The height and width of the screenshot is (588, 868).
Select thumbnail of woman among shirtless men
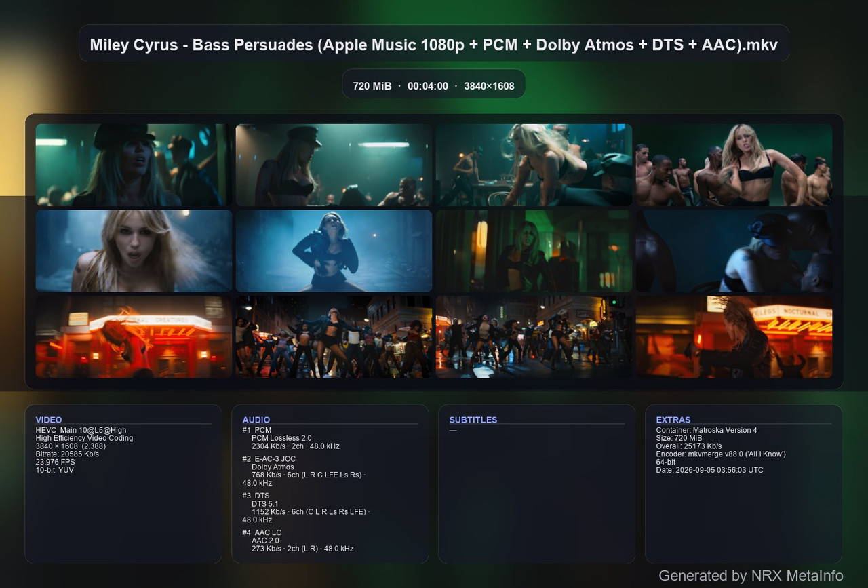(734, 165)
